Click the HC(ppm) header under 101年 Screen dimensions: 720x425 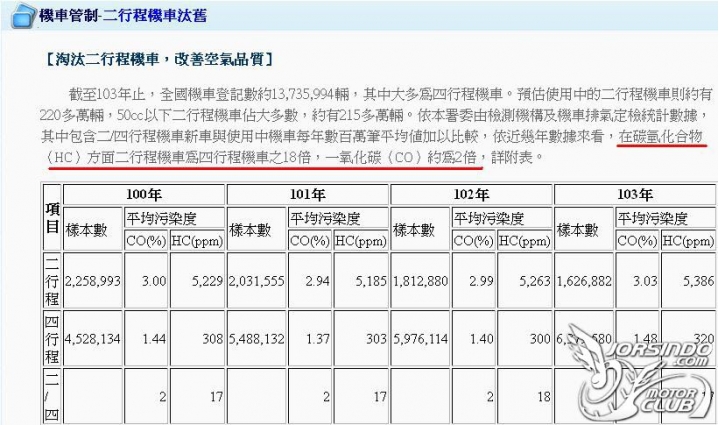[361, 240]
